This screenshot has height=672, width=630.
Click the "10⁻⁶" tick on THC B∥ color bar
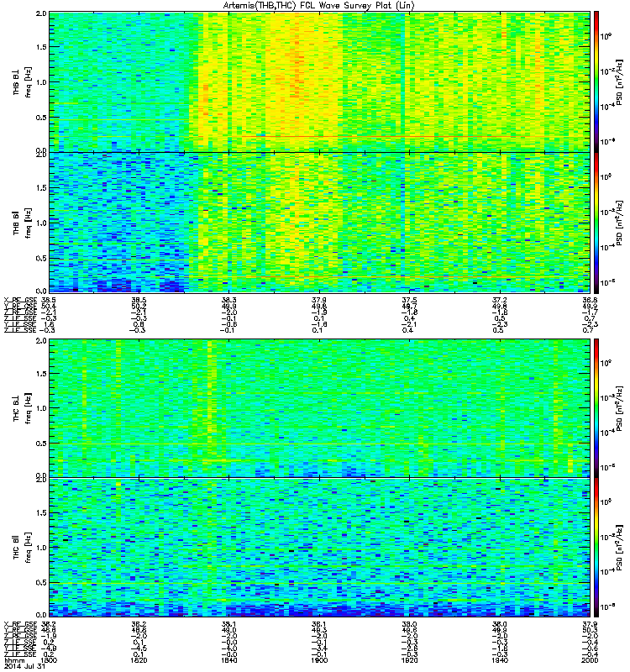(607, 606)
